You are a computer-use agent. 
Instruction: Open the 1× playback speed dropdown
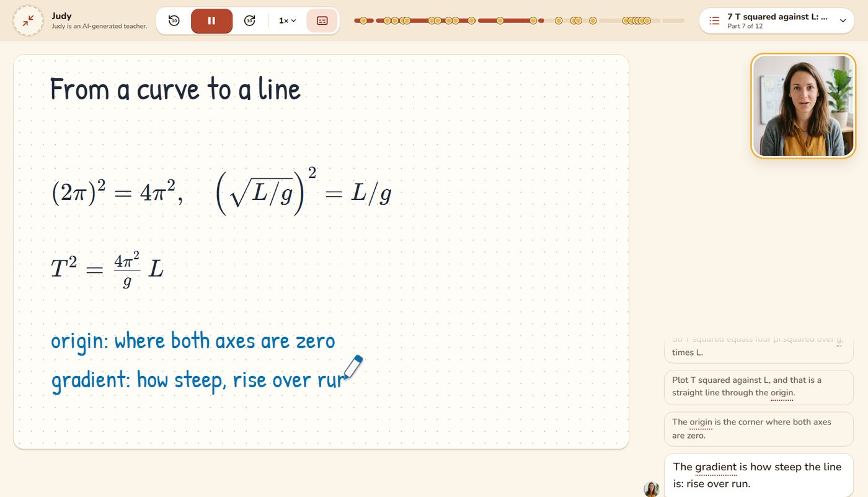287,20
